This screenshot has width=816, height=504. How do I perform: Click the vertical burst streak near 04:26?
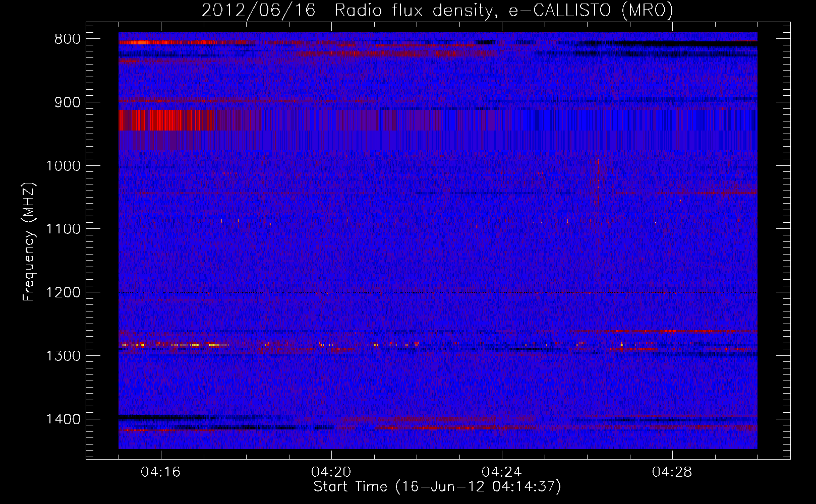598,182
